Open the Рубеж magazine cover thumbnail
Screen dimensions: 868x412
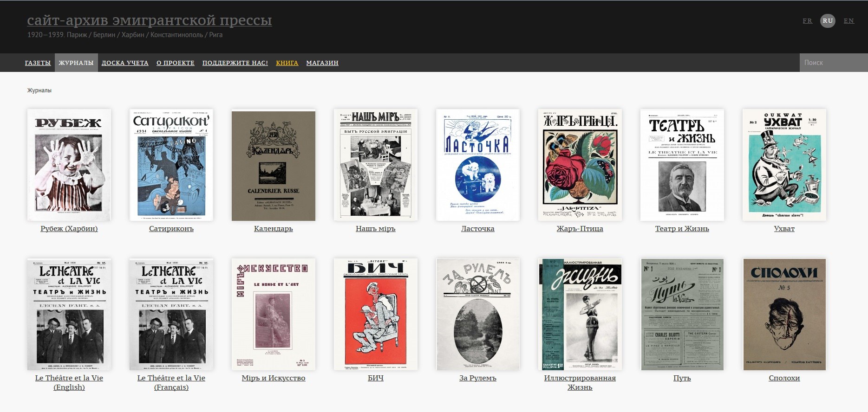point(69,165)
